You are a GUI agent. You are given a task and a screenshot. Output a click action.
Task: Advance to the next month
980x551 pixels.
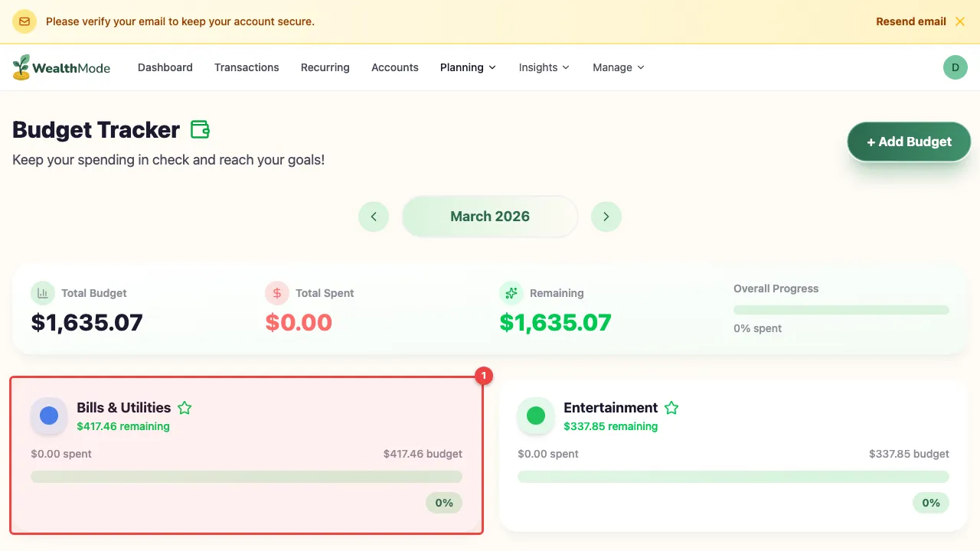pos(606,217)
